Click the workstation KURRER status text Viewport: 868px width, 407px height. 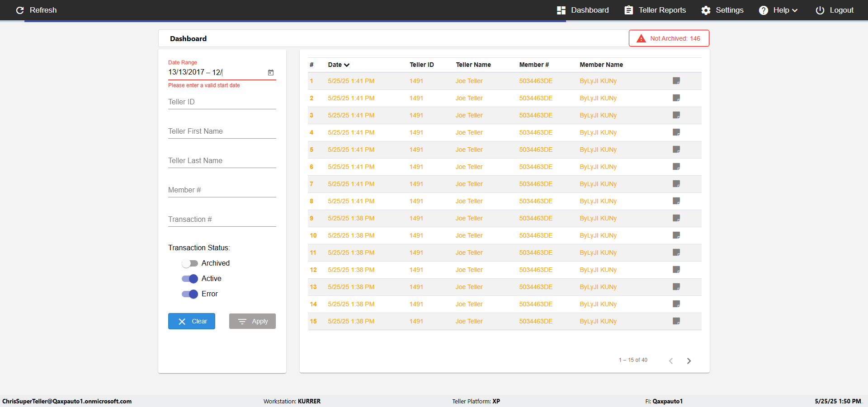(292, 401)
